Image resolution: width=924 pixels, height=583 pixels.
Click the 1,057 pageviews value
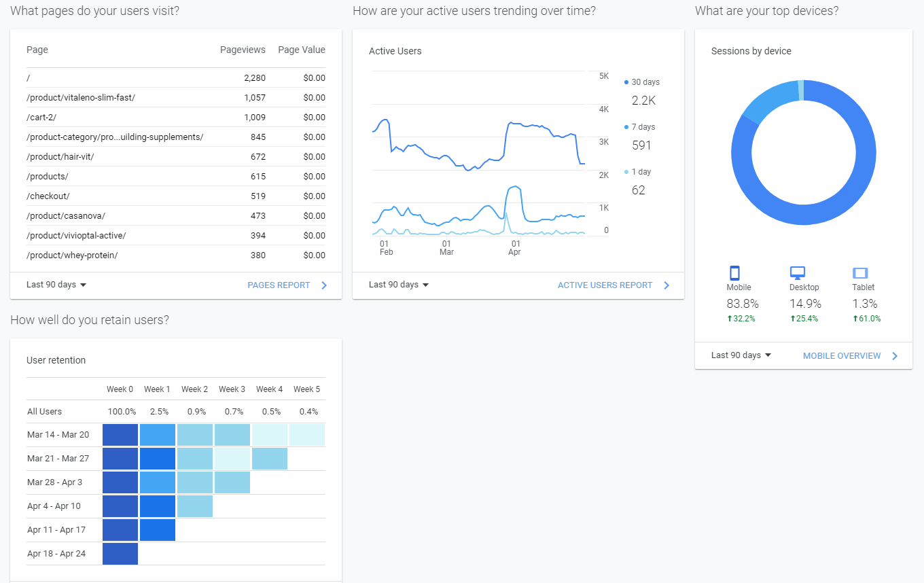[x=255, y=97]
